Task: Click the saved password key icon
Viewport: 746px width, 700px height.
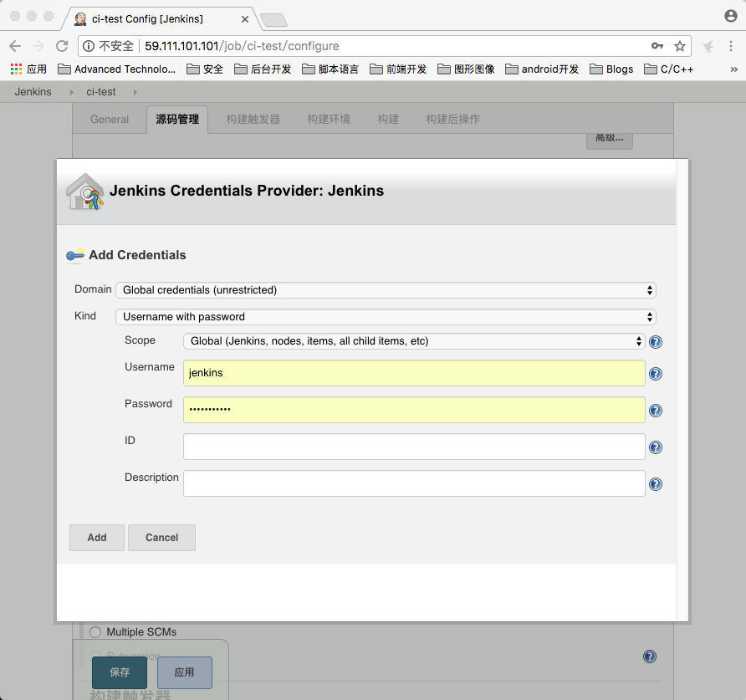Action: click(x=657, y=46)
